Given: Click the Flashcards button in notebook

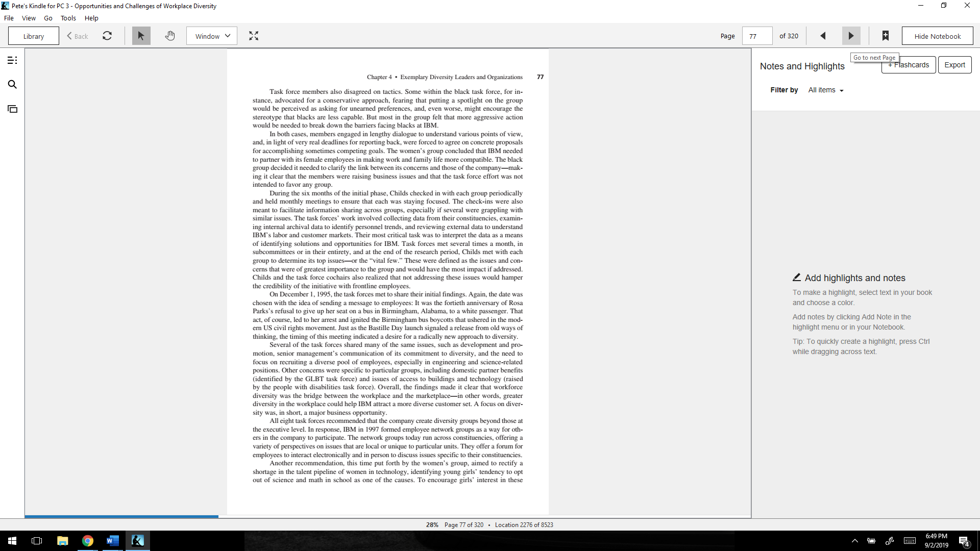Looking at the screenshot, I should click(x=909, y=65).
